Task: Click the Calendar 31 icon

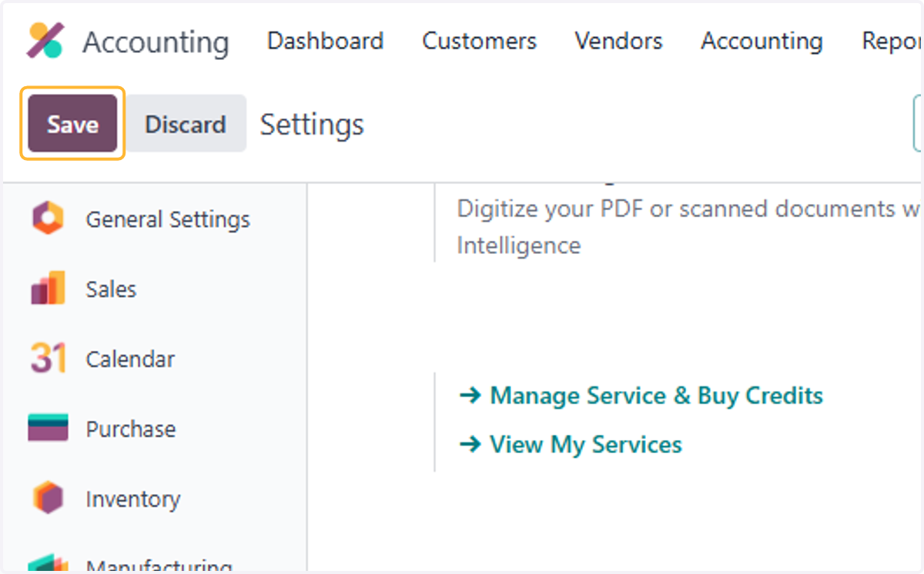Action: tap(48, 359)
